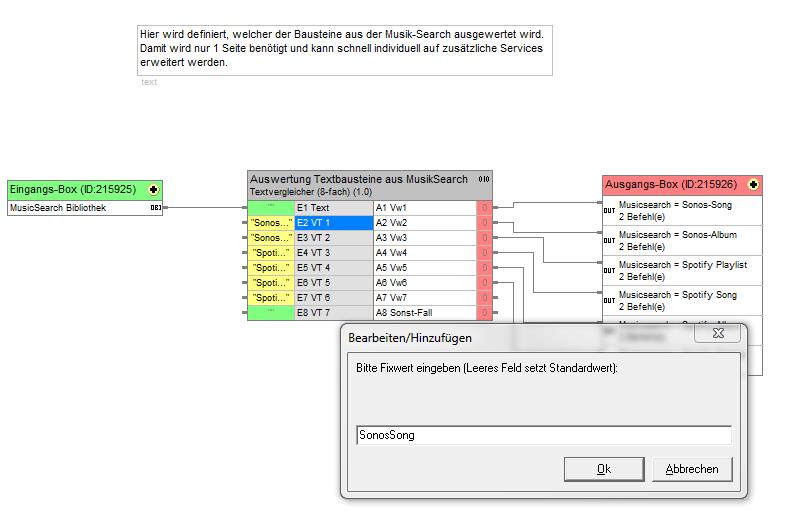Select output row A8 Sonst-Fall
The image size is (786, 528).
[424, 313]
